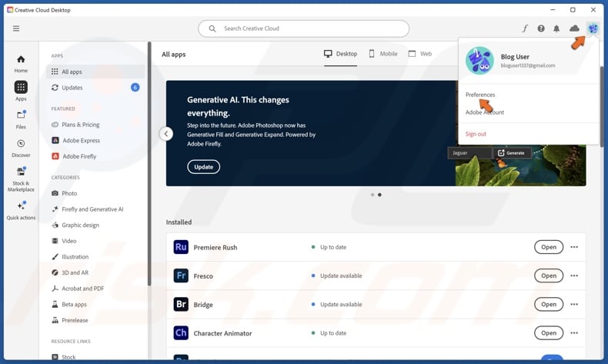Screen dimensions: 608x364
Task: Open Character Animator with Open button
Action: (549, 333)
